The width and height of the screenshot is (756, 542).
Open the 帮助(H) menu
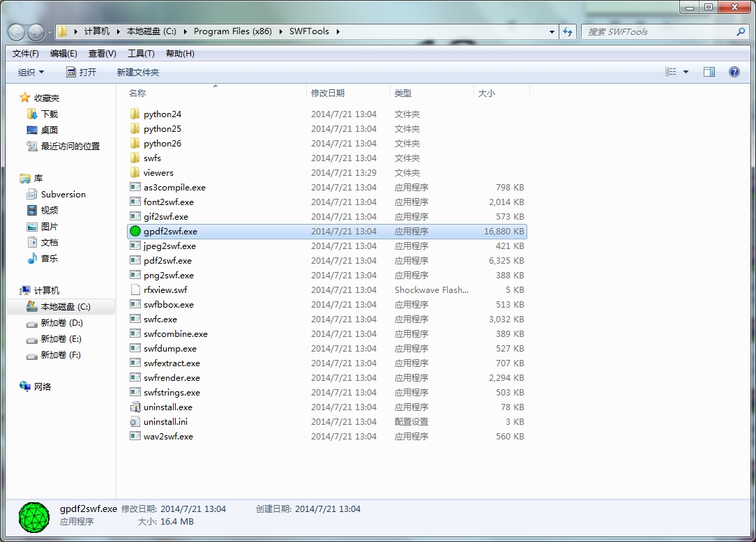[x=180, y=54]
